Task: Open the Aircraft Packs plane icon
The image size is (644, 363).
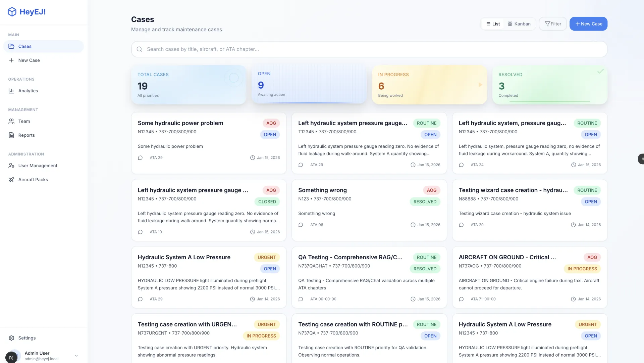Action: click(11, 180)
